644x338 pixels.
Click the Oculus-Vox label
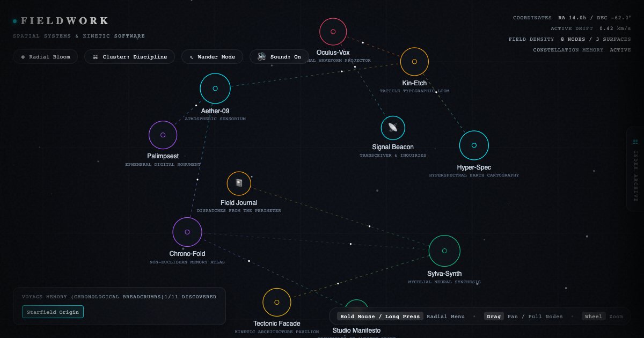coord(333,53)
